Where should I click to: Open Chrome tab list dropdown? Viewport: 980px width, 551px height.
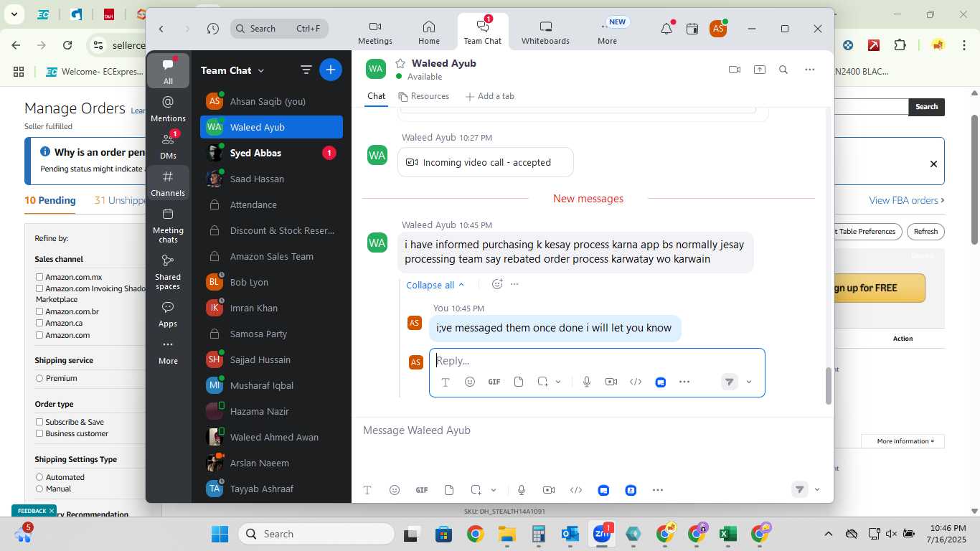14,14
